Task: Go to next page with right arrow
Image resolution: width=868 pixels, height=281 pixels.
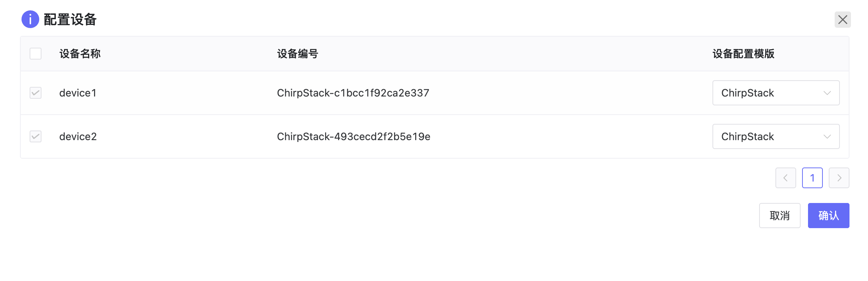Action: 839,178
